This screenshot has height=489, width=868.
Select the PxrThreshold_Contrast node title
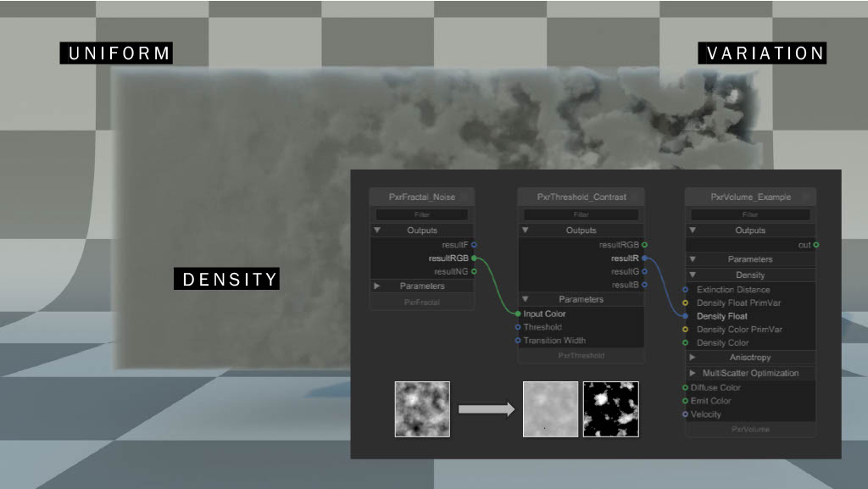pyautogui.click(x=581, y=197)
